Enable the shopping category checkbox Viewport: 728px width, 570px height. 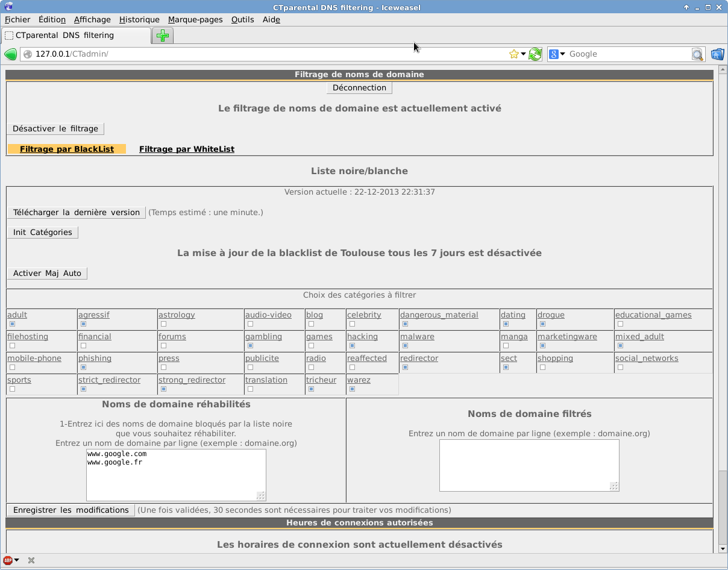pyautogui.click(x=542, y=368)
